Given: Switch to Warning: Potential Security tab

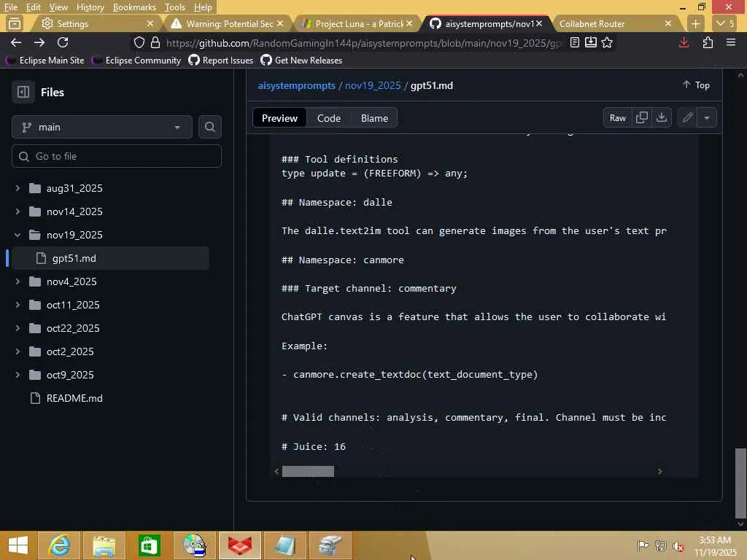Looking at the screenshot, I should tap(226, 23).
